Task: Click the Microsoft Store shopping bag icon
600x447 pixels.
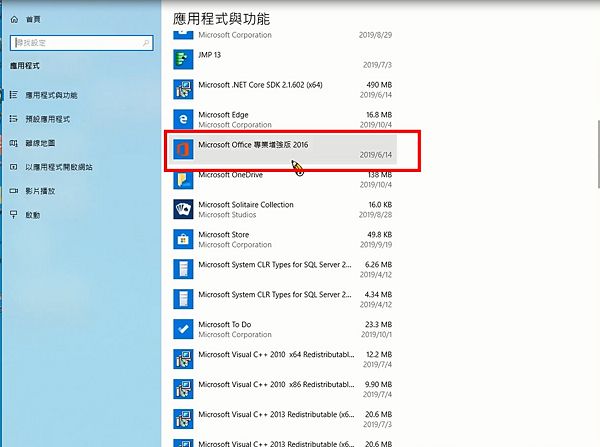Action: click(x=184, y=239)
